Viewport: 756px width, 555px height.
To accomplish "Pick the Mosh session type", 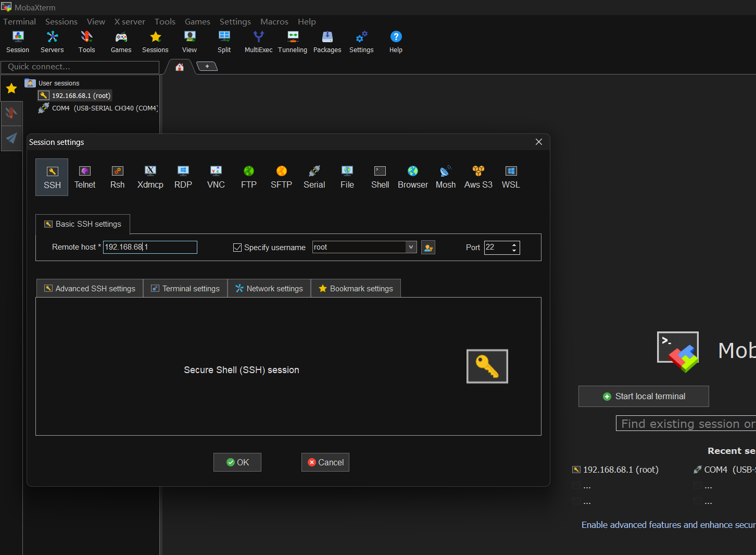I will tap(445, 177).
